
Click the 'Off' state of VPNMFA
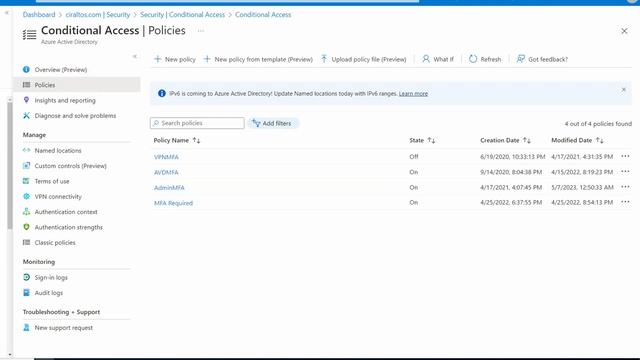[x=414, y=157]
